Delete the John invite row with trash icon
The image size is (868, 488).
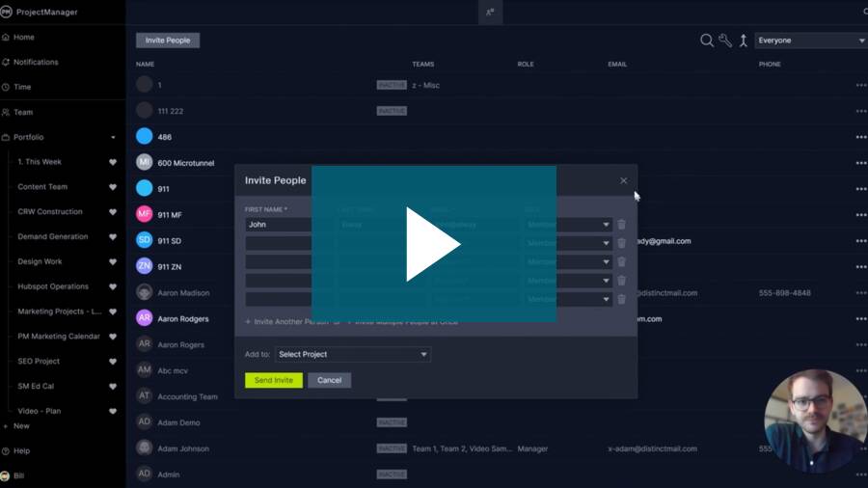[x=622, y=225]
